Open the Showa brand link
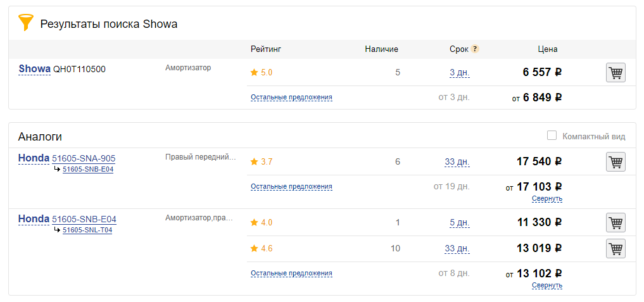 [x=34, y=69]
